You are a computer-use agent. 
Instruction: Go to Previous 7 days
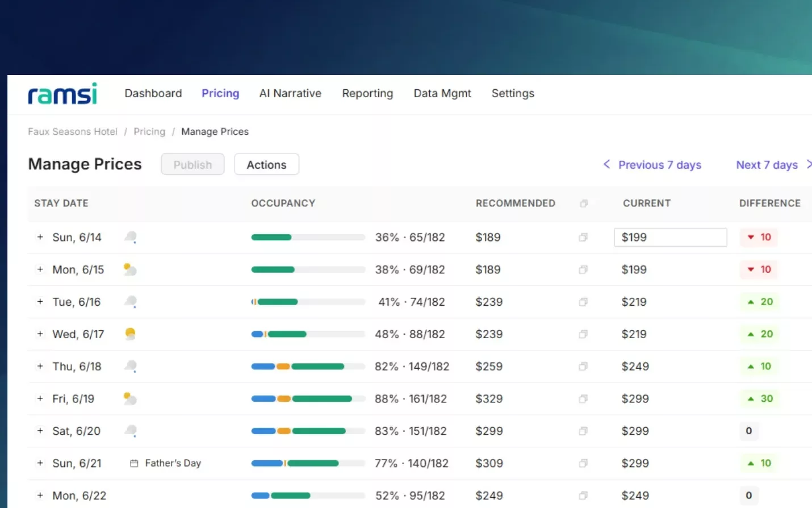click(652, 165)
